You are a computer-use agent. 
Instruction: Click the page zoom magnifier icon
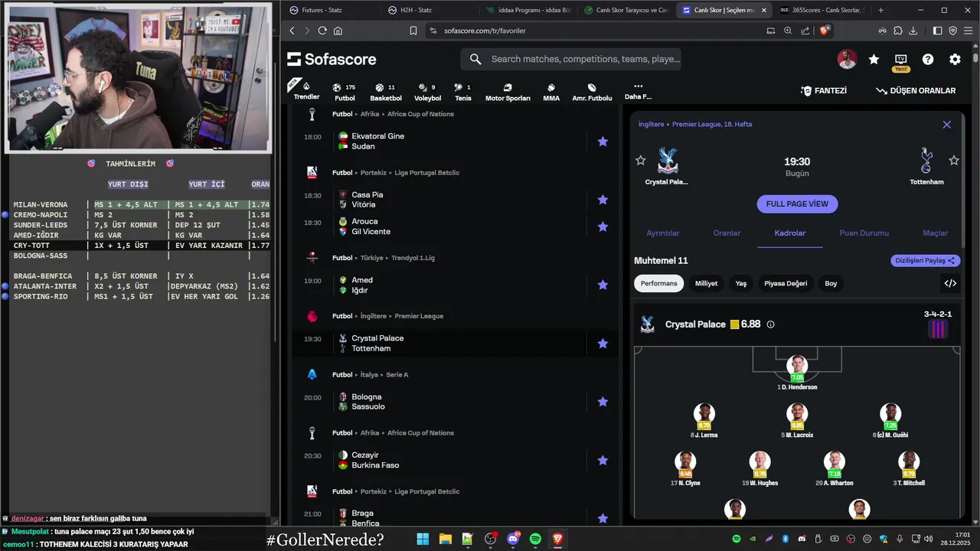pos(788,31)
